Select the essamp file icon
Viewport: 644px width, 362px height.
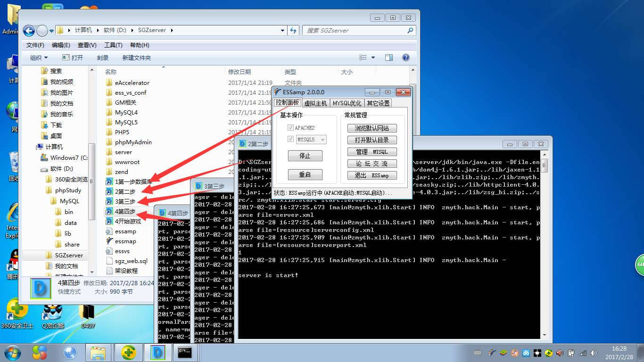click(109, 231)
